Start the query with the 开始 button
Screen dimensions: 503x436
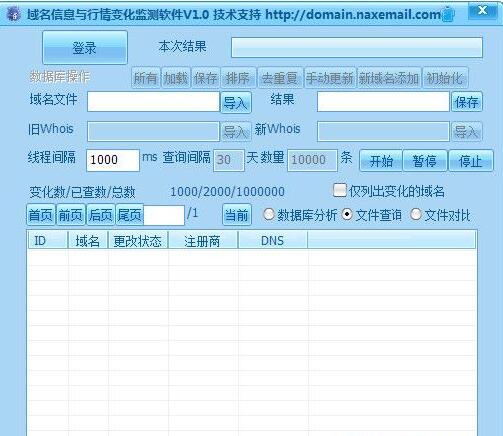coord(381,161)
